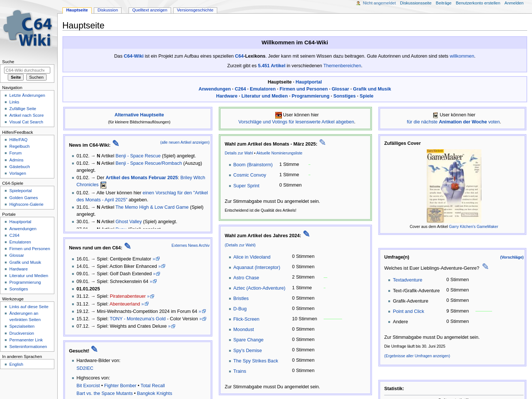Click the edit pencil next to Gesucht!
This screenshot has width=532, height=399.
click(94, 349)
